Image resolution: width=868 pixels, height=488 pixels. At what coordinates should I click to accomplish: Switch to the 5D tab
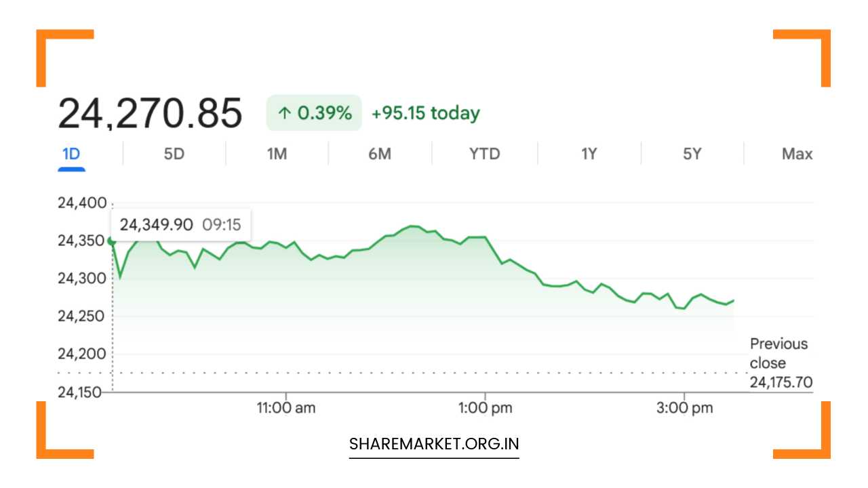(174, 155)
